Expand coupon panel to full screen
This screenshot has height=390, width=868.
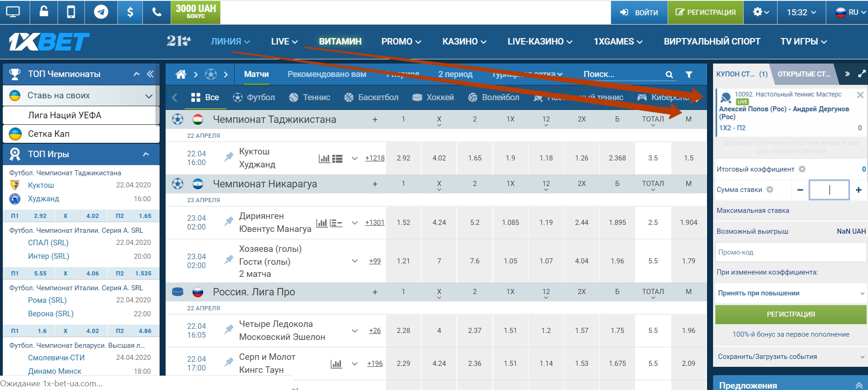(862, 74)
